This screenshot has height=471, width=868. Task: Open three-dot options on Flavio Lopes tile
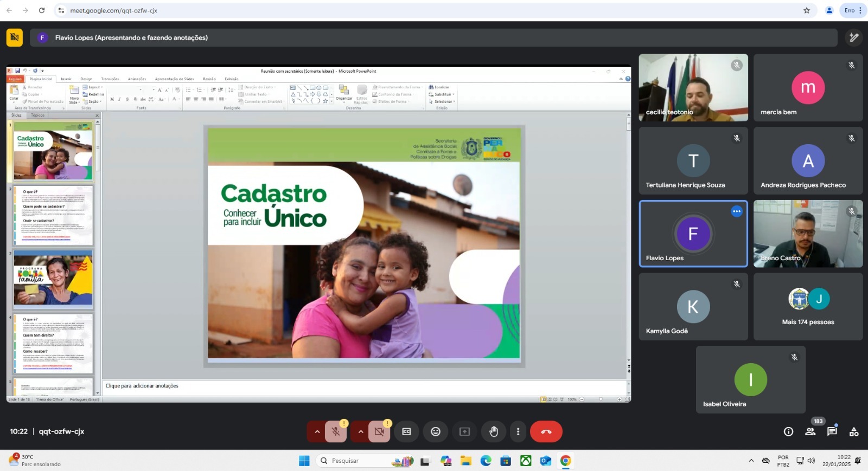(736, 211)
